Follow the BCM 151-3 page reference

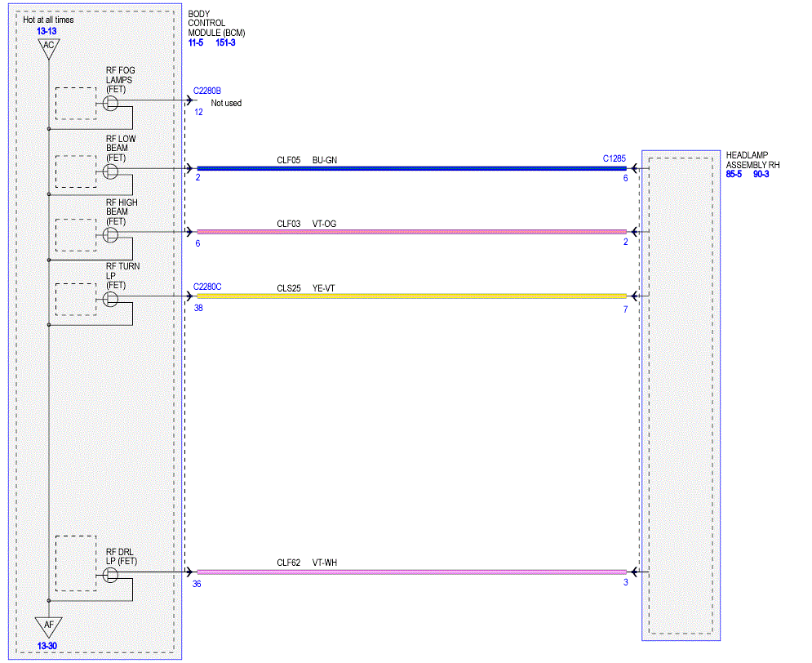[x=225, y=42]
